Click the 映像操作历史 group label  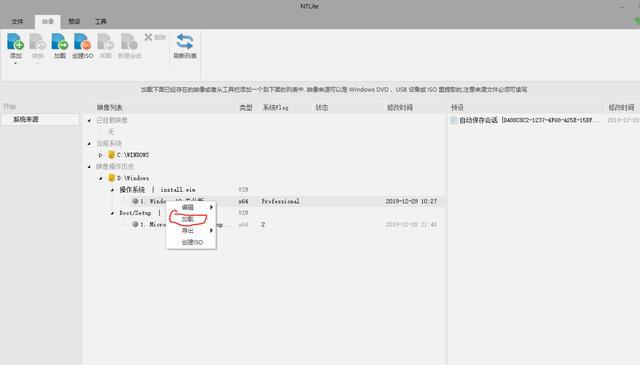(x=115, y=166)
